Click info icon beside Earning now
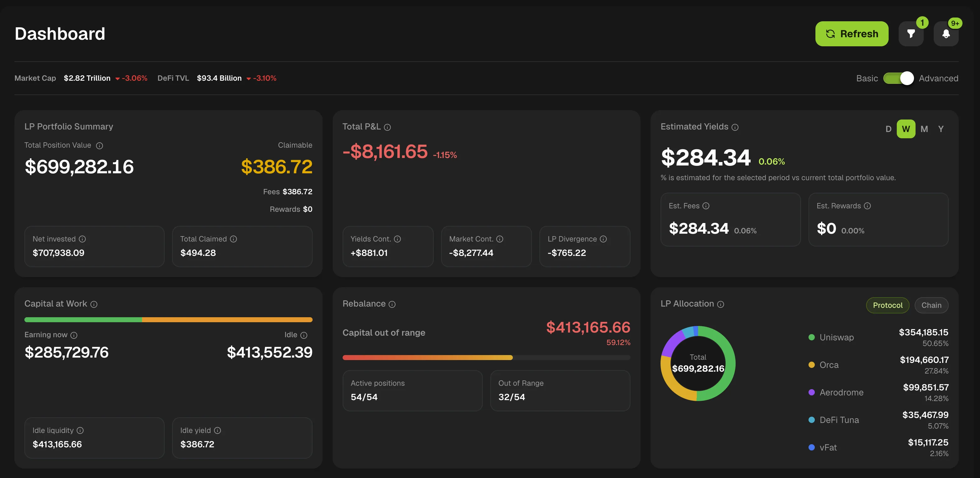The height and width of the screenshot is (478, 980). tap(74, 335)
